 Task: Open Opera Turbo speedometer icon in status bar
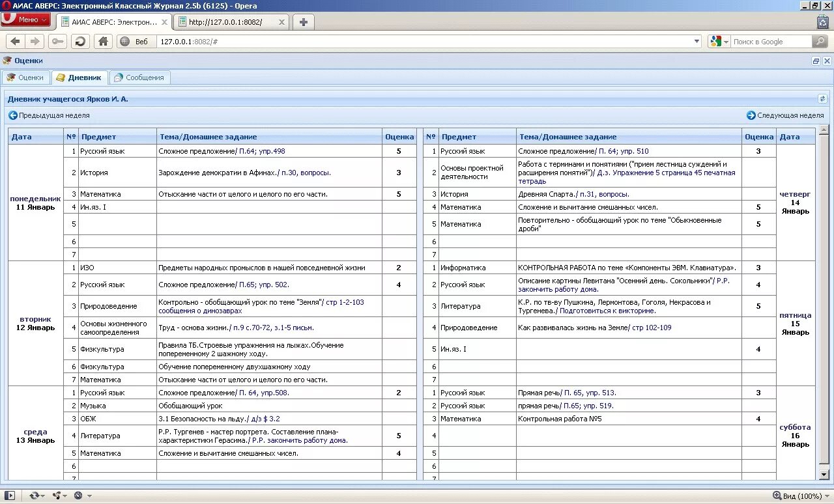tap(79, 496)
